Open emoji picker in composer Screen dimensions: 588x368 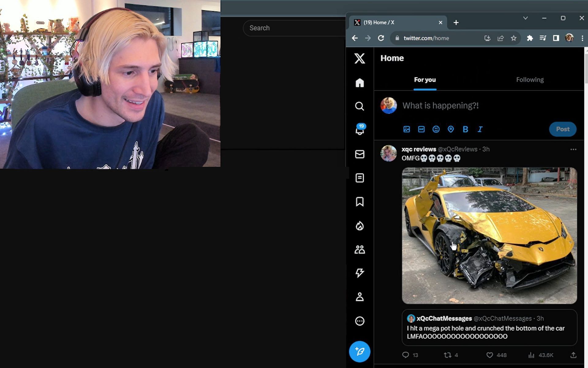point(436,129)
